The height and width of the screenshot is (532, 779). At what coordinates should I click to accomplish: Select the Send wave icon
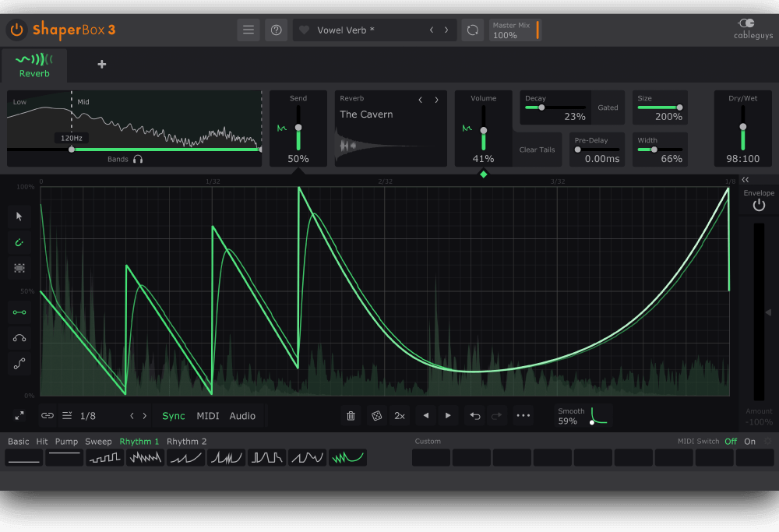pos(282,129)
